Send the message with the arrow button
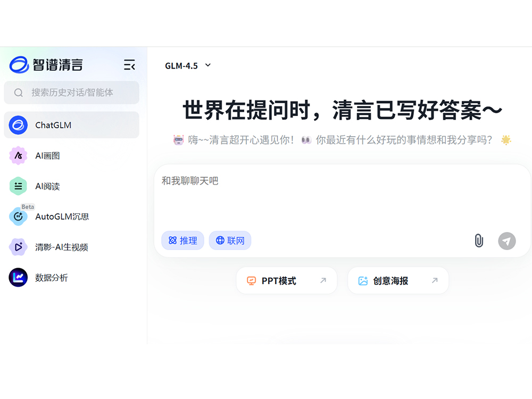The height and width of the screenshot is (399, 532). pos(507,241)
